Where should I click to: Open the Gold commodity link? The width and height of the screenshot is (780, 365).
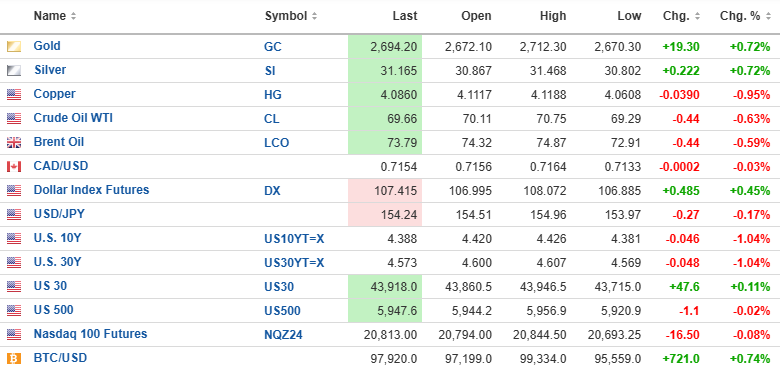click(47, 46)
